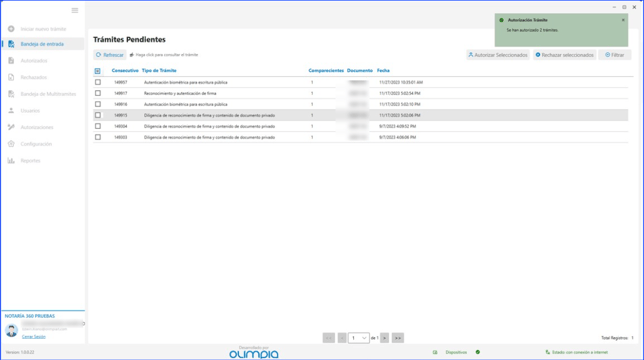The width and height of the screenshot is (644, 360).
Task: Click the Filtrar button
Action: tap(615, 55)
